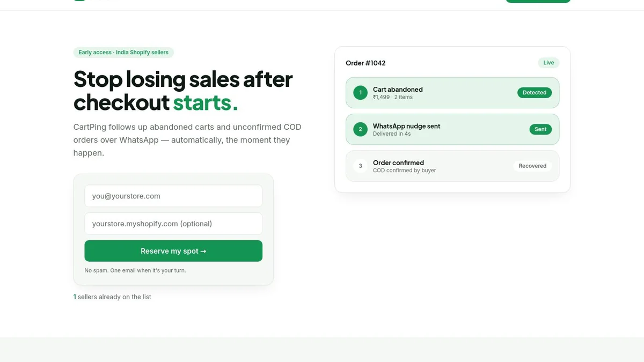644x362 pixels.
Task: Click the green header button at top right
Action: tap(538, 1)
